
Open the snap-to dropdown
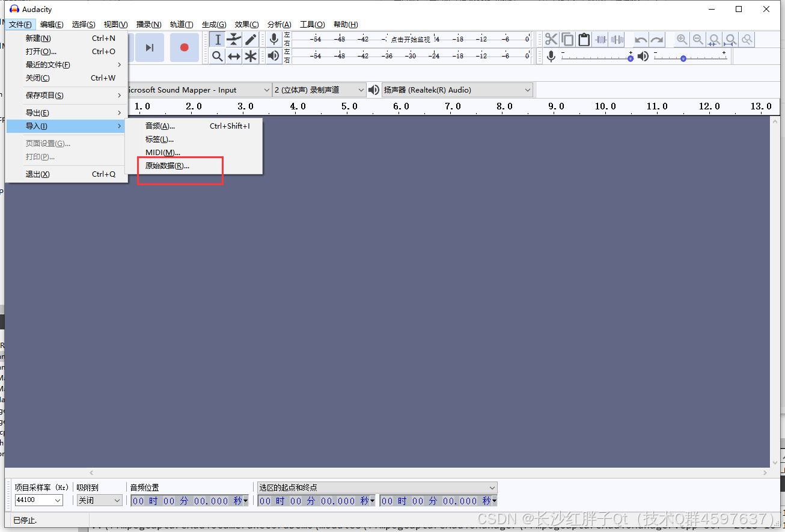coord(99,500)
